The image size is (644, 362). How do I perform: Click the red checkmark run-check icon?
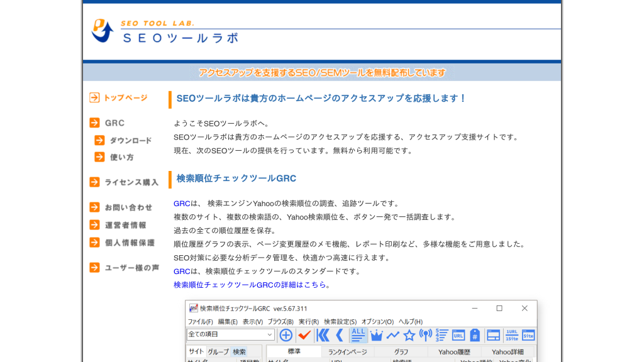point(304,336)
